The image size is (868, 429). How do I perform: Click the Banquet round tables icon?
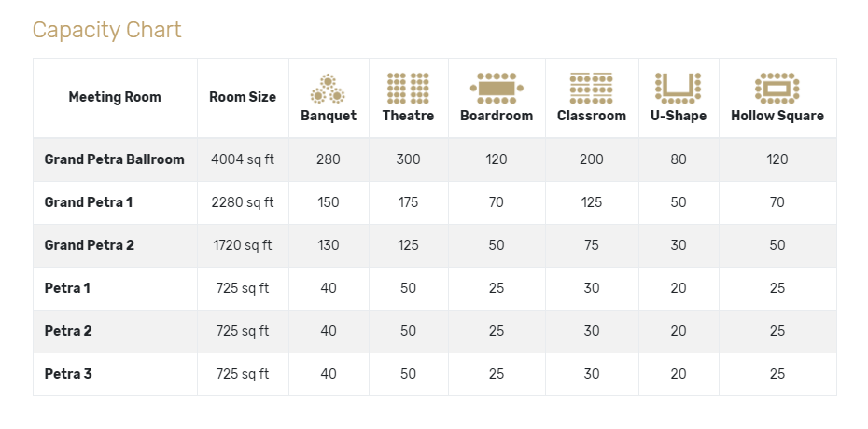(329, 89)
